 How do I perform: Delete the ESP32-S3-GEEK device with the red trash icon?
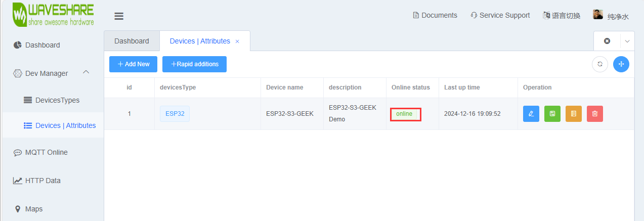(594, 114)
